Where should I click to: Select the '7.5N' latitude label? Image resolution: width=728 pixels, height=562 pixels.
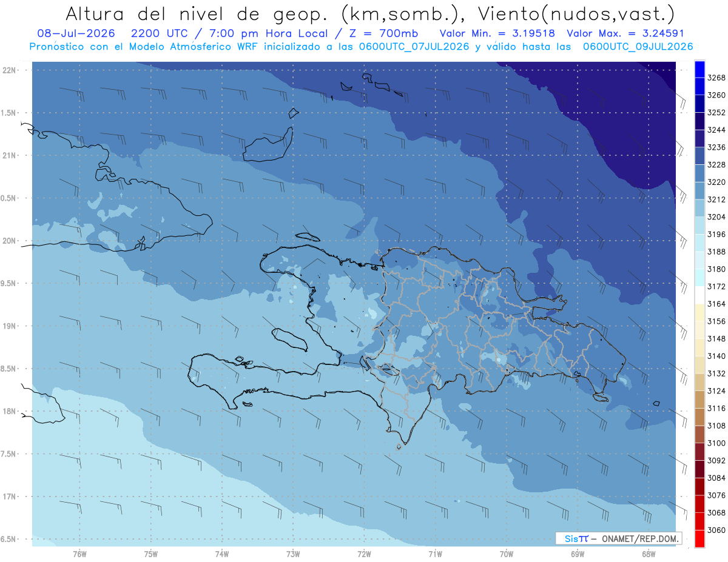(x=7, y=453)
